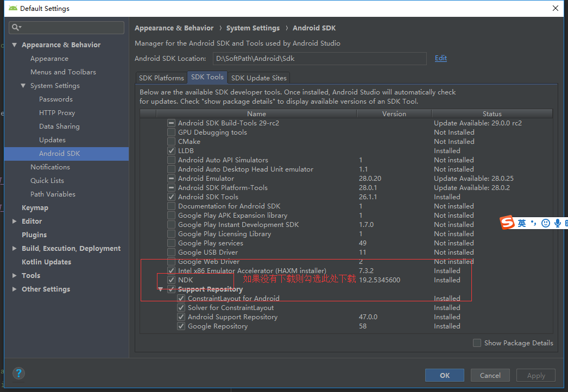568x392 pixels.
Task: Select the SDK Tools tab
Action: [x=207, y=77]
